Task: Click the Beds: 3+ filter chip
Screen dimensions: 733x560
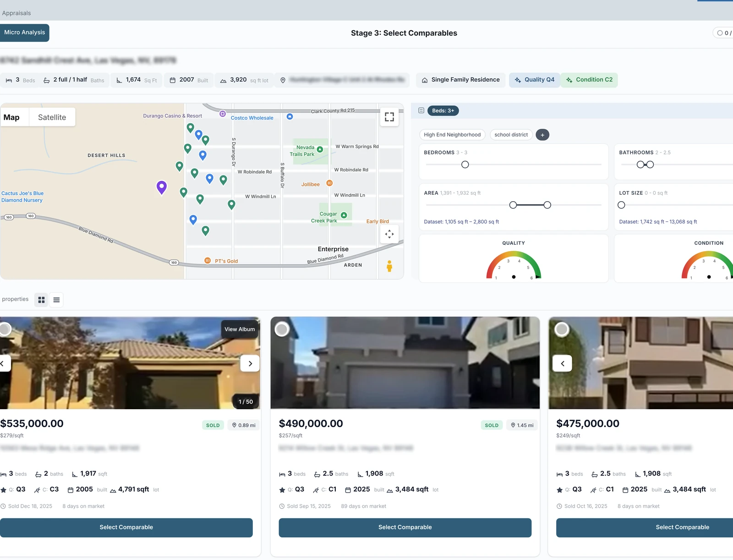Action: pyautogui.click(x=443, y=110)
